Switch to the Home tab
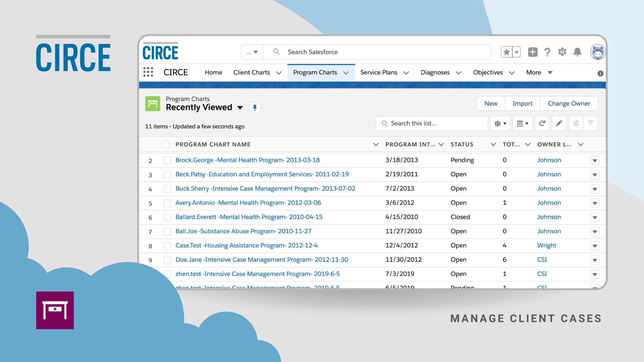This screenshot has height=362, width=644. click(x=213, y=72)
